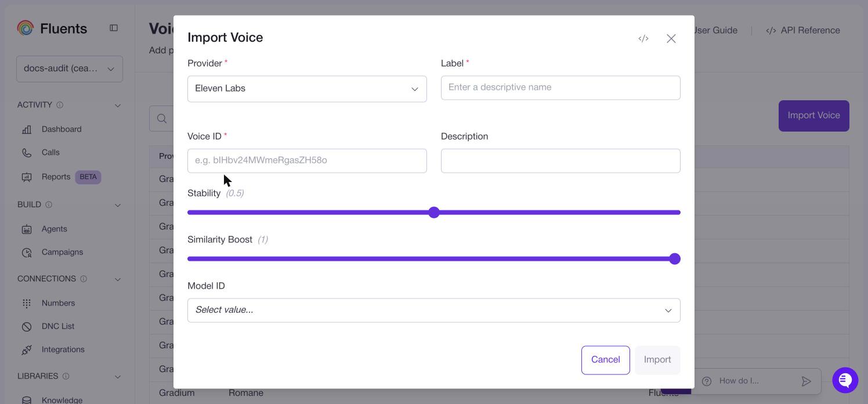This screenshot has width=868, height=404.
Task: Open Integrations page
Action: tap(63, 350)
